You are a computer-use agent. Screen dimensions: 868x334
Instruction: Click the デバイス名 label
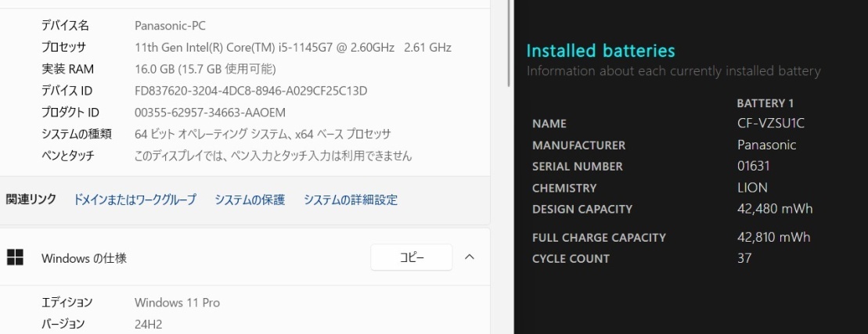(65, 26)
